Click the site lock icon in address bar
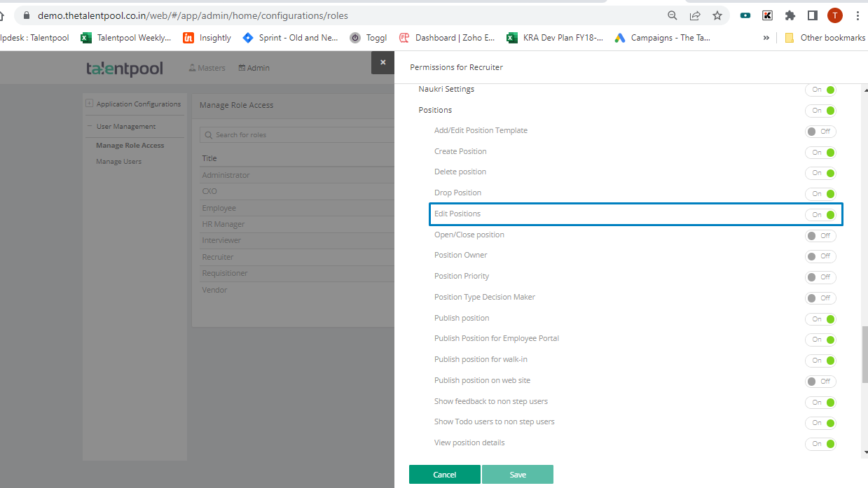This screenshot has width=868, height=488. coord(27,15)
